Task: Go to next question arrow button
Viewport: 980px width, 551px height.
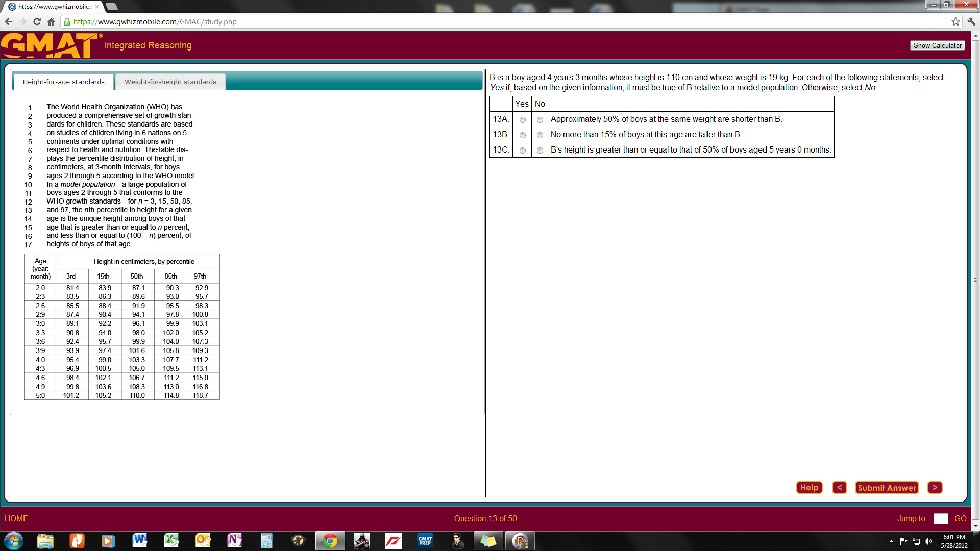Action: pos(935,488)
